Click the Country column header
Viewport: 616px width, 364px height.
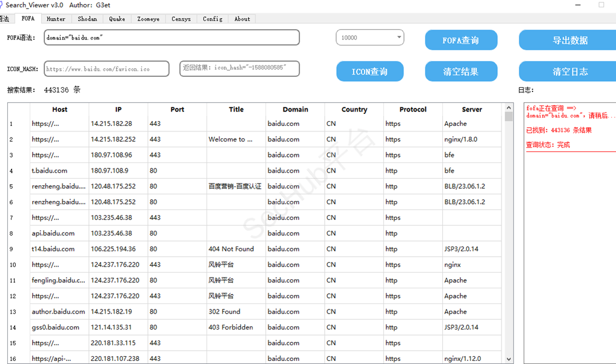354,110
